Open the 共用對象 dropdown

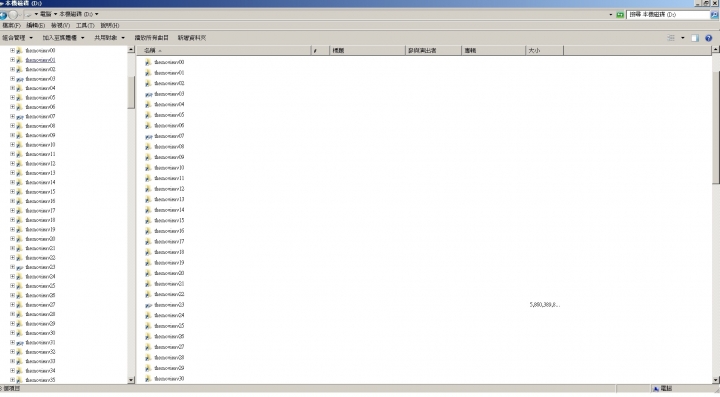109,38
